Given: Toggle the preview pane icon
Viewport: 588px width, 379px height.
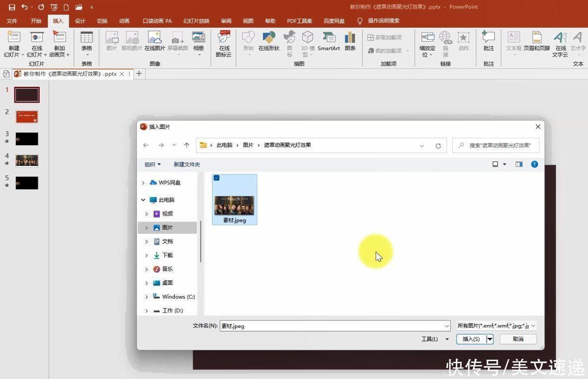Looking at the screenshot, I should point(519,164).
